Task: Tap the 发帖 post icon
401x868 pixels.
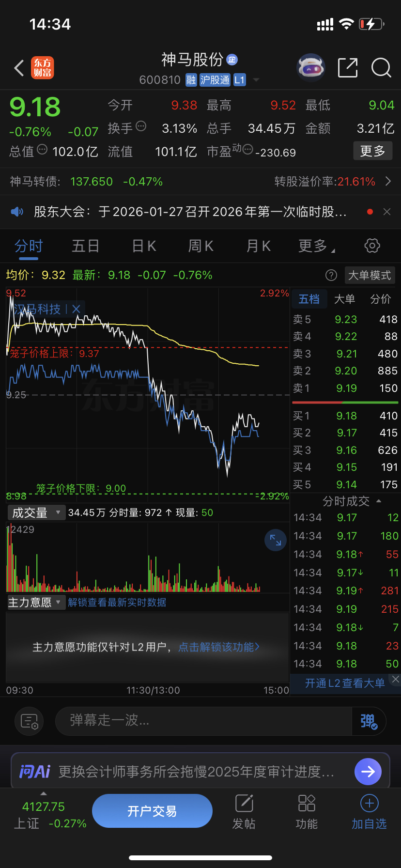Action: click(244, 812)
